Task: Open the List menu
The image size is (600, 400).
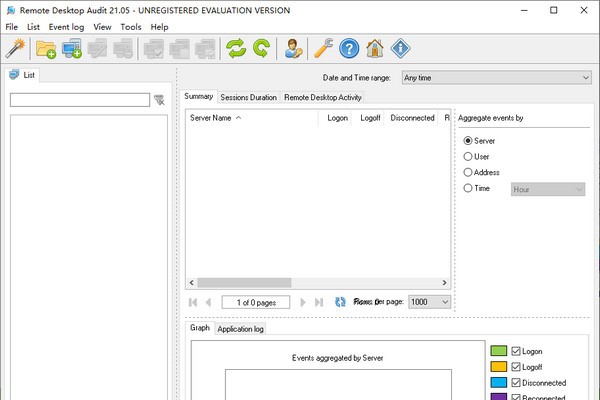Action: (x=33, y=27)
